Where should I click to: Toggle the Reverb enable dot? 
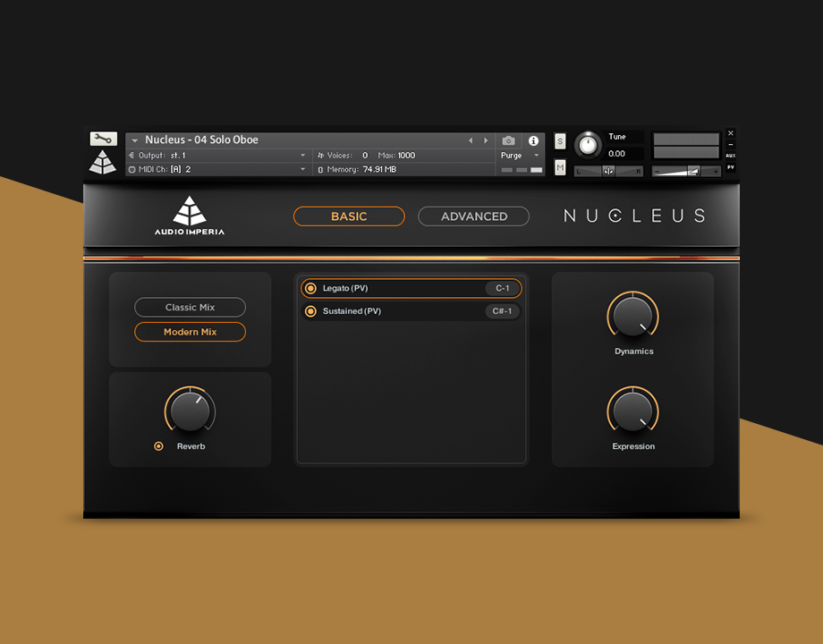coord(158,446)
